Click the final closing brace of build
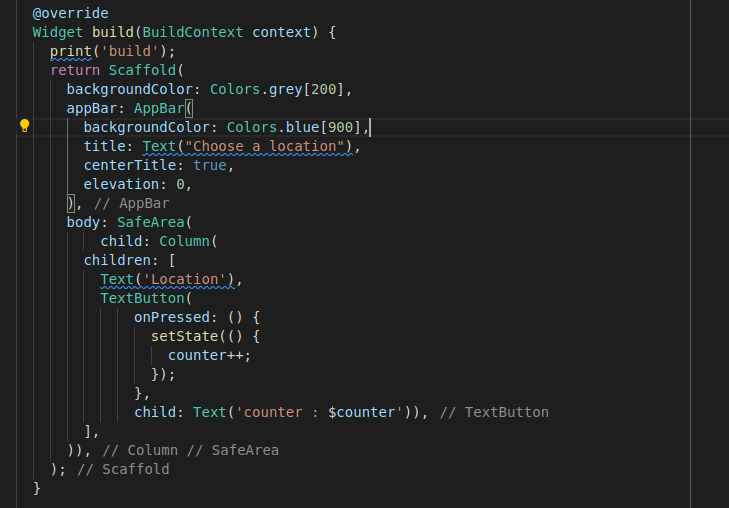 (37, 488)
